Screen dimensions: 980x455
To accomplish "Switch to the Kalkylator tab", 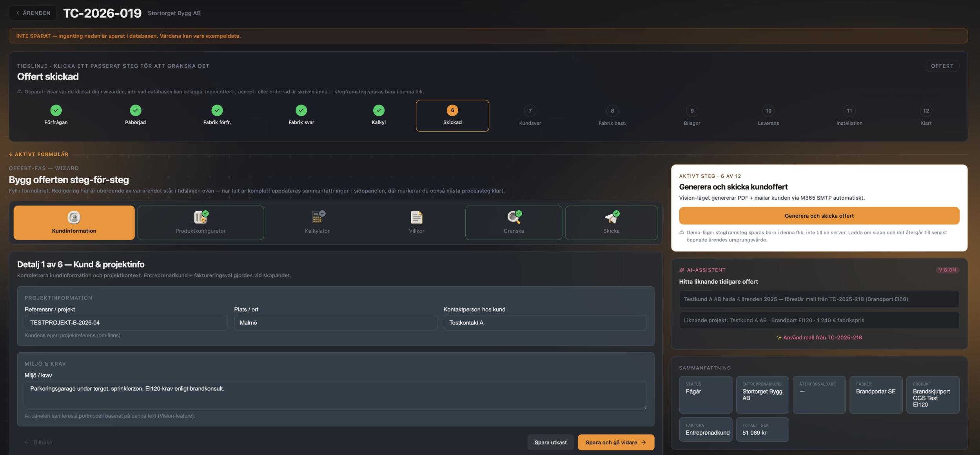I will (317, 222).
